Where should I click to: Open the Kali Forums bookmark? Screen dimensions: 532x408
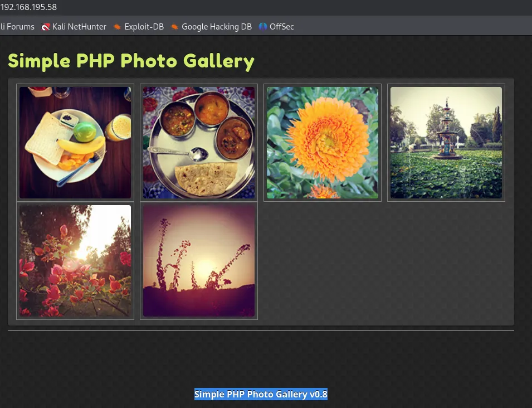click(x=17, y=27)
